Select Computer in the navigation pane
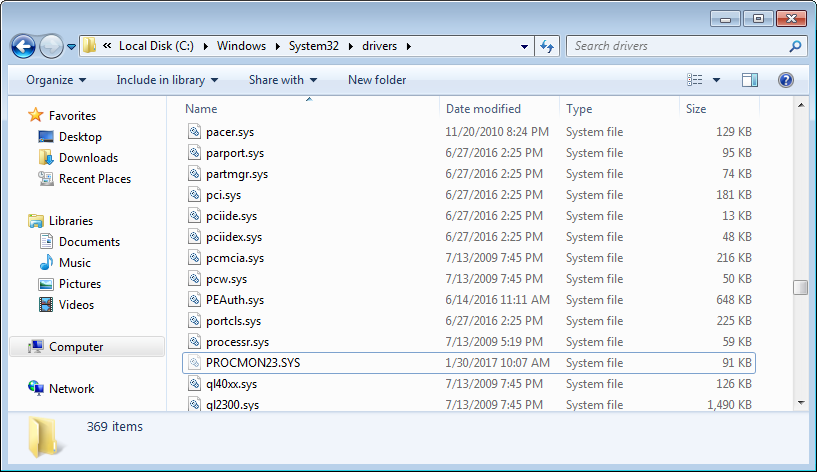The width and height of the screenshot is (817, 472). point(76,347)
